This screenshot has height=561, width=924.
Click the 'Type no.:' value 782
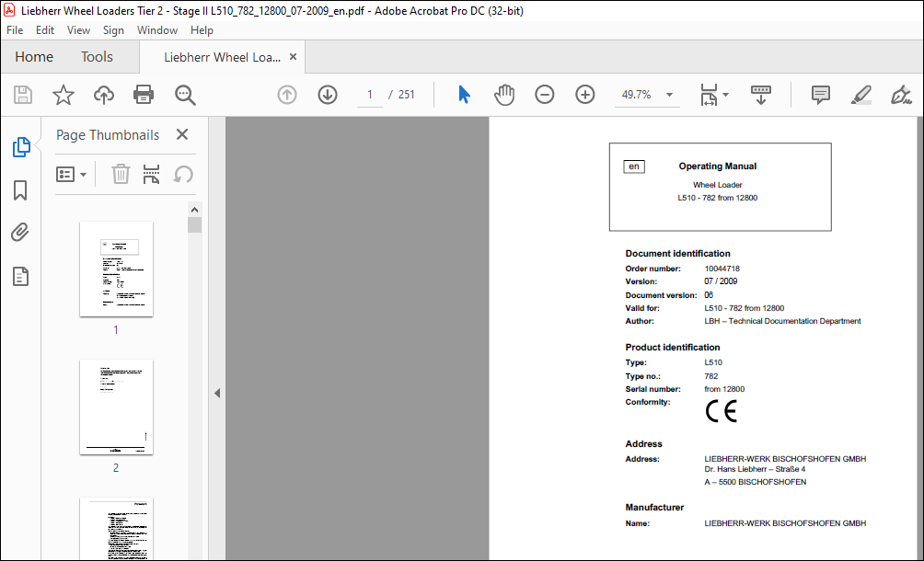coord(711,376)
